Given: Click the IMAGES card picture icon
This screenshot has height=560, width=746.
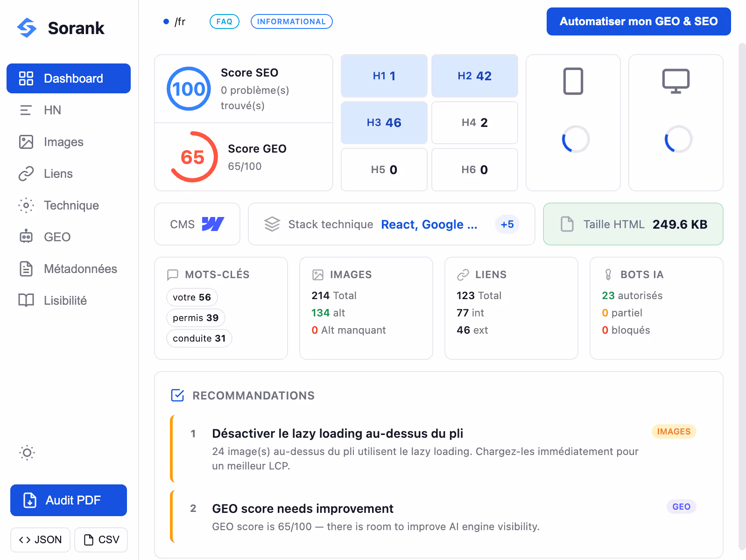Looking at the screenshot, I should point(318,275).
